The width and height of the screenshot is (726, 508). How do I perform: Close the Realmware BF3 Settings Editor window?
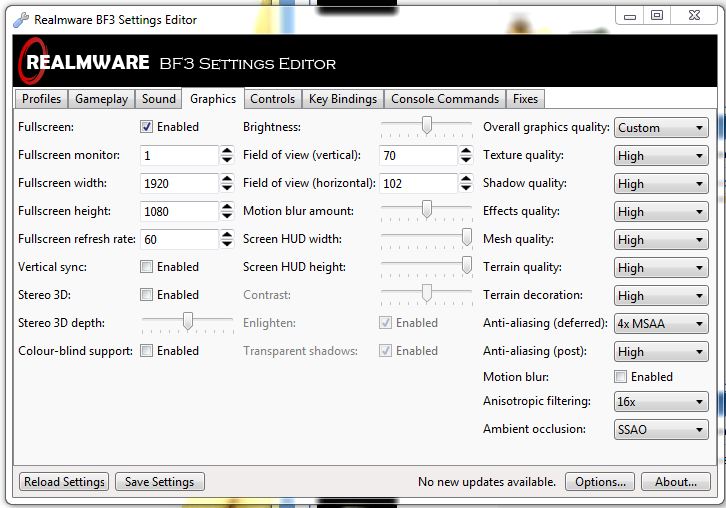coord(694,16)
